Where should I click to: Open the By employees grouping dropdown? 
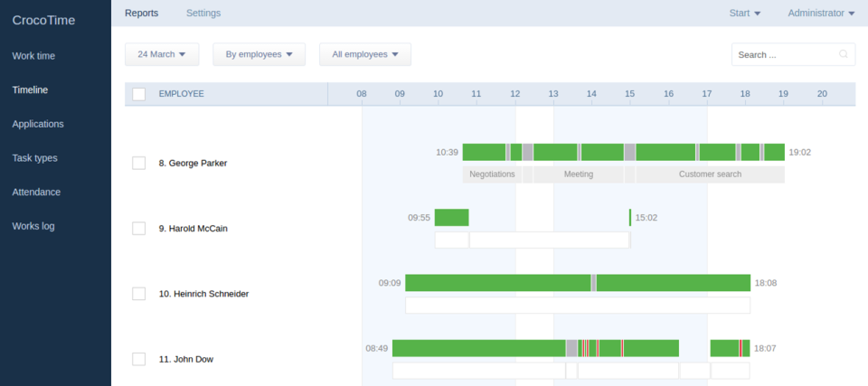click(259, 54)
